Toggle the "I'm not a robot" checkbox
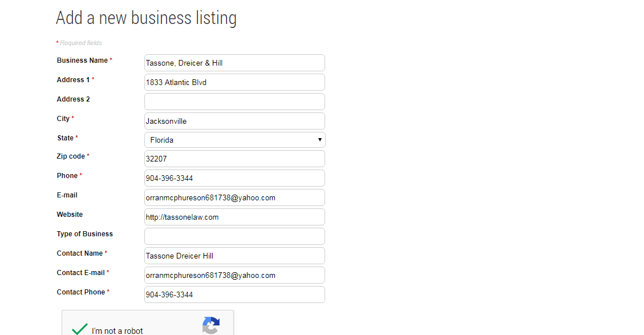644x335 pixels. (80, 330)
